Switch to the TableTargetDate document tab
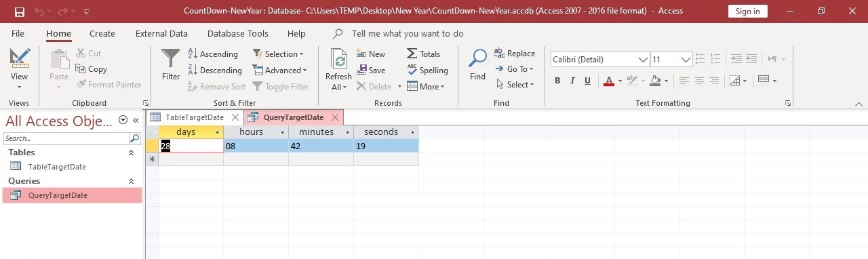868x259 pixels. click(x=195, y=117)
